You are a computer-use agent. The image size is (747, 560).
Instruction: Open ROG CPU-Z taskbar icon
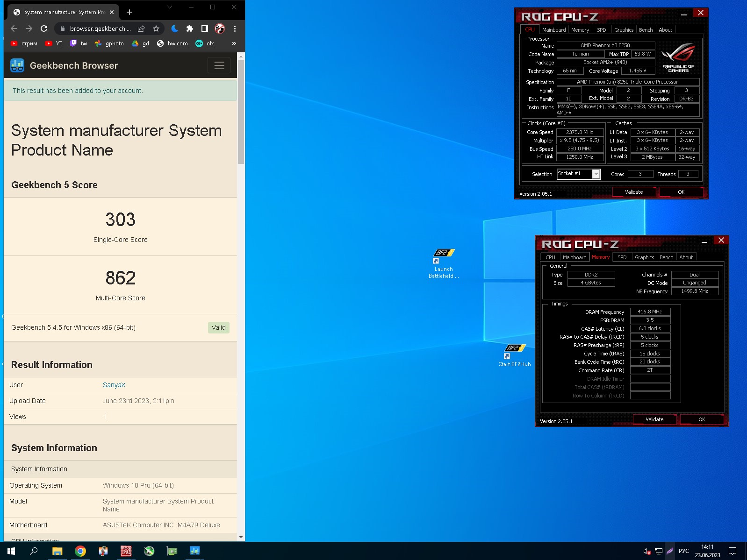click(126, 551)
